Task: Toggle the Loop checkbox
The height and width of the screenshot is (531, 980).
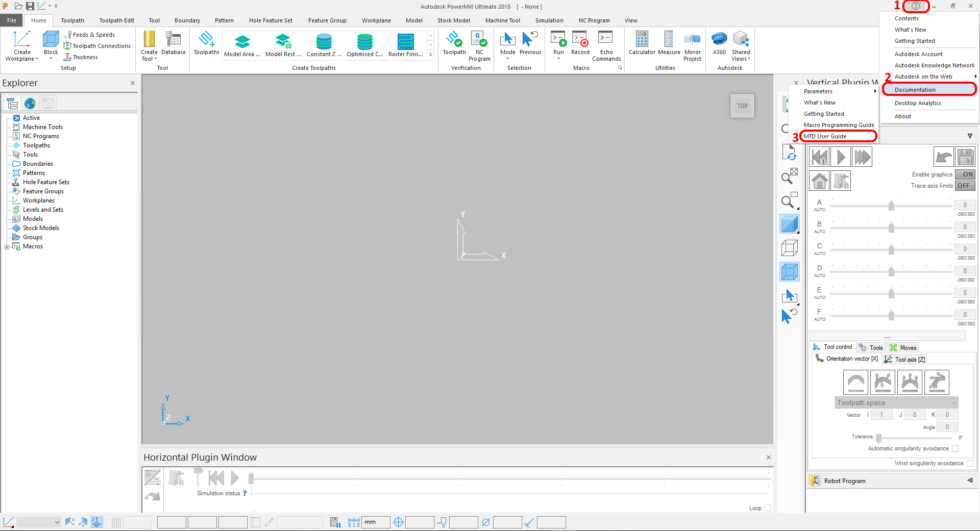Action: tap(768, 508)
